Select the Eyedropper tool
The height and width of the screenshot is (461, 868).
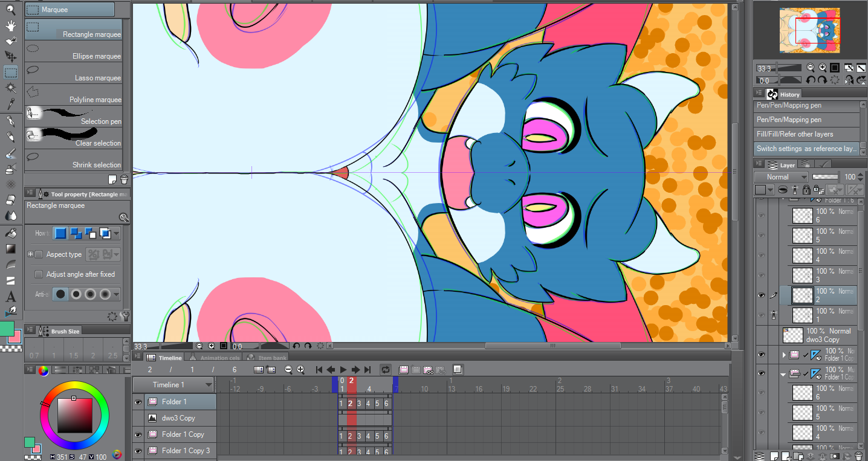10,104
